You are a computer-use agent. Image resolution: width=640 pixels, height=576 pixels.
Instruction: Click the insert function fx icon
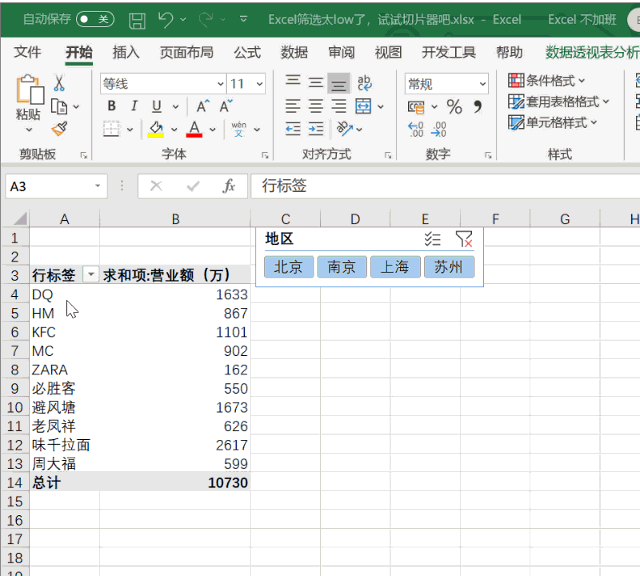pyautogui.click(x=229, y=186)
